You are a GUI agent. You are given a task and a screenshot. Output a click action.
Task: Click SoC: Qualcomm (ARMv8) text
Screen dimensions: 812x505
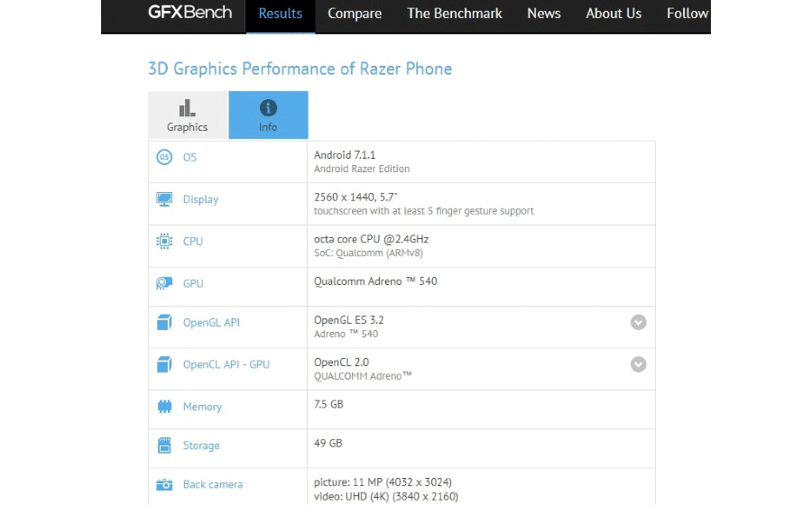368,253
